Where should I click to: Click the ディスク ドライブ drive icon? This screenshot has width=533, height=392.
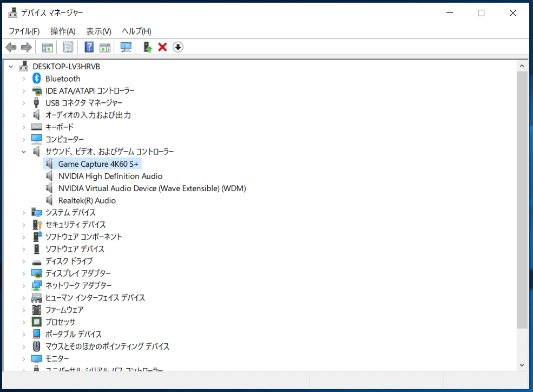[36, 262]
